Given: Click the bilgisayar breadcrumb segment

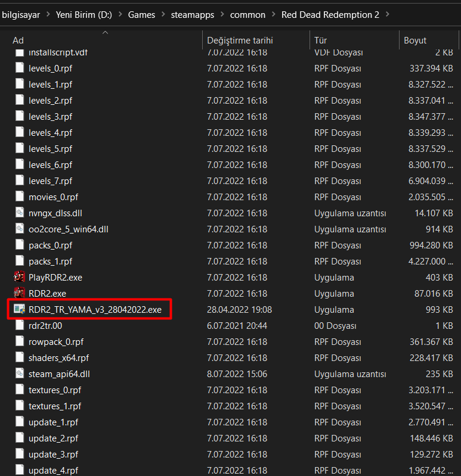Looking at the screenshot, I should point(21,14).
